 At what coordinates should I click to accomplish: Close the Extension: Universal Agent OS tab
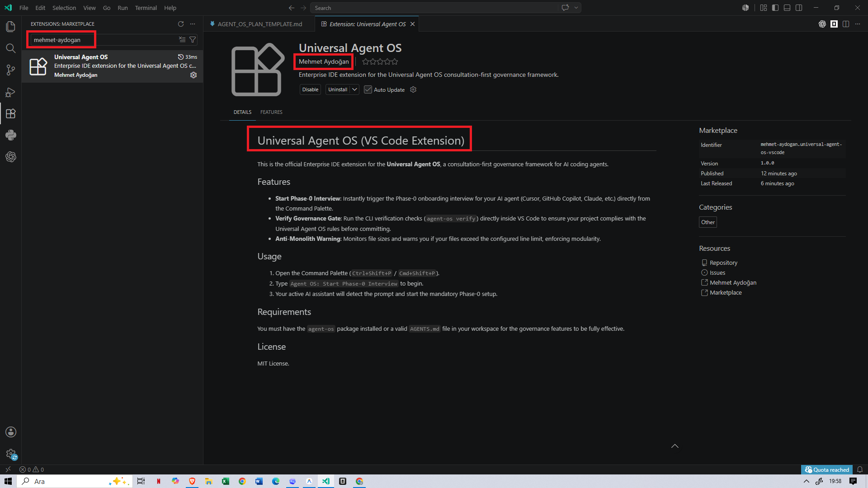click(x=412, y=24)
